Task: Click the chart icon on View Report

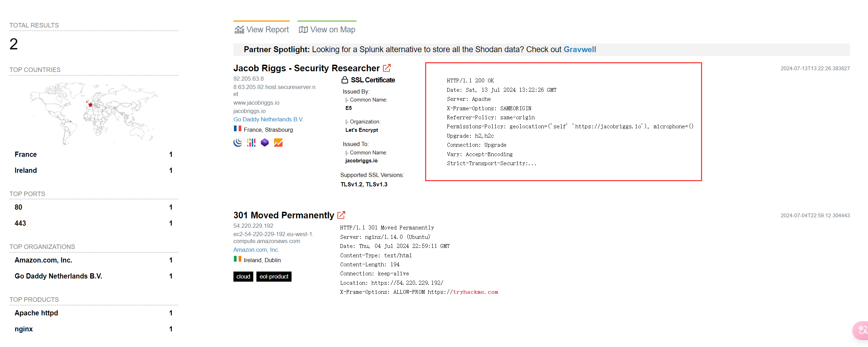Action: pyautogui.click(x=239, y=30)
